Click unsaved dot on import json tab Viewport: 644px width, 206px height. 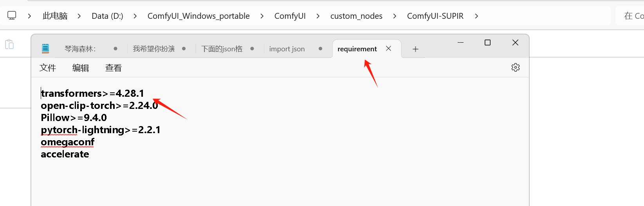pyautogui.click(x=320, y=49)
